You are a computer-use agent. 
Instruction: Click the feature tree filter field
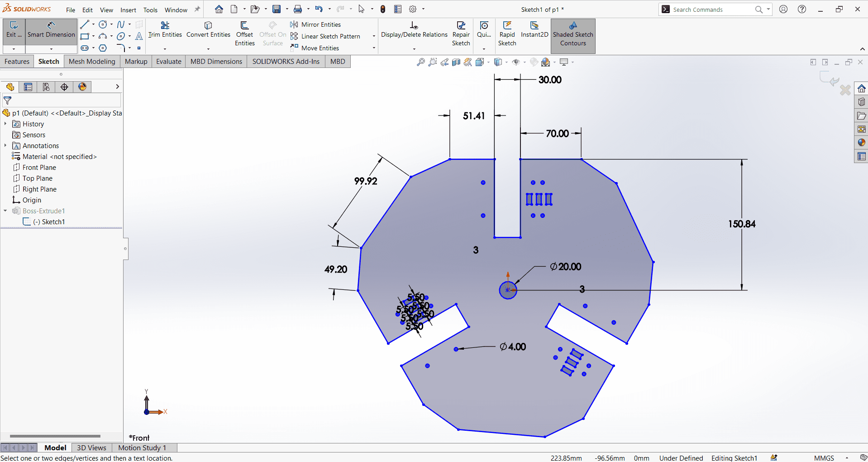click(62, 100)
